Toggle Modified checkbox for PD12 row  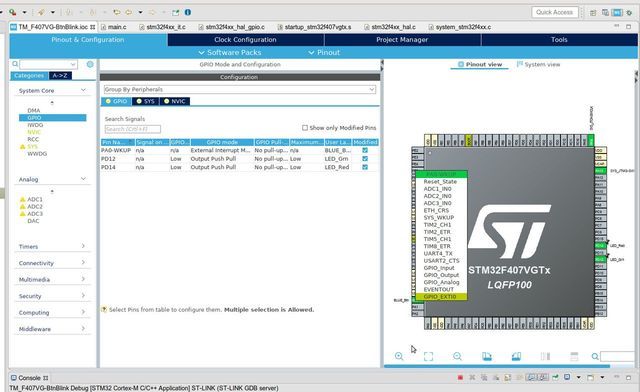(x=365, y=158)
